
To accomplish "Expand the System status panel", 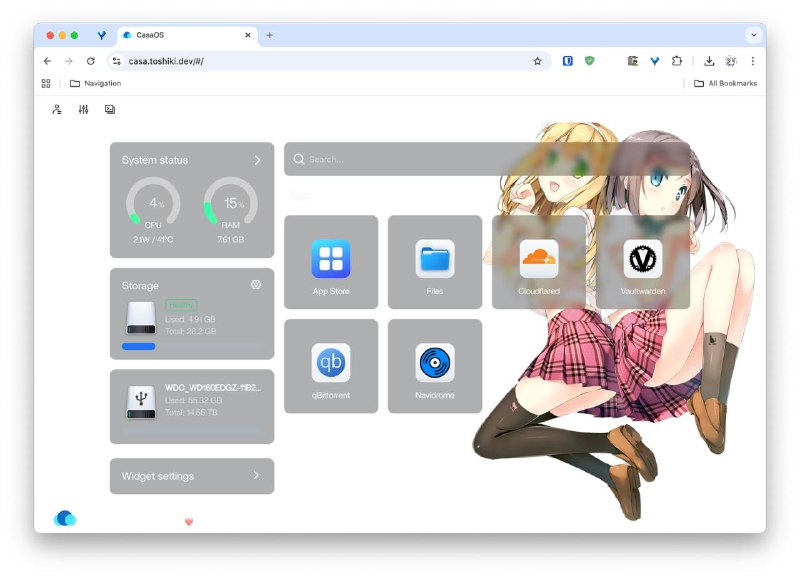I will tap(256, 160).
